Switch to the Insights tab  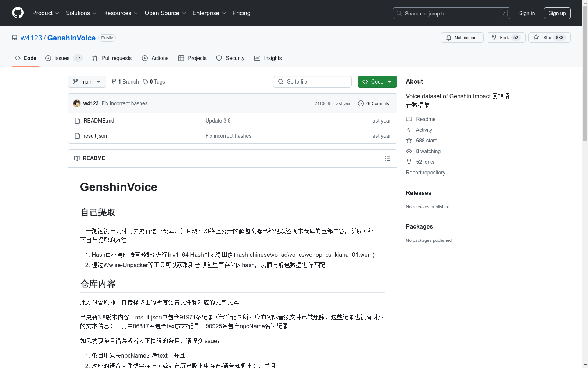pos(268,58)
